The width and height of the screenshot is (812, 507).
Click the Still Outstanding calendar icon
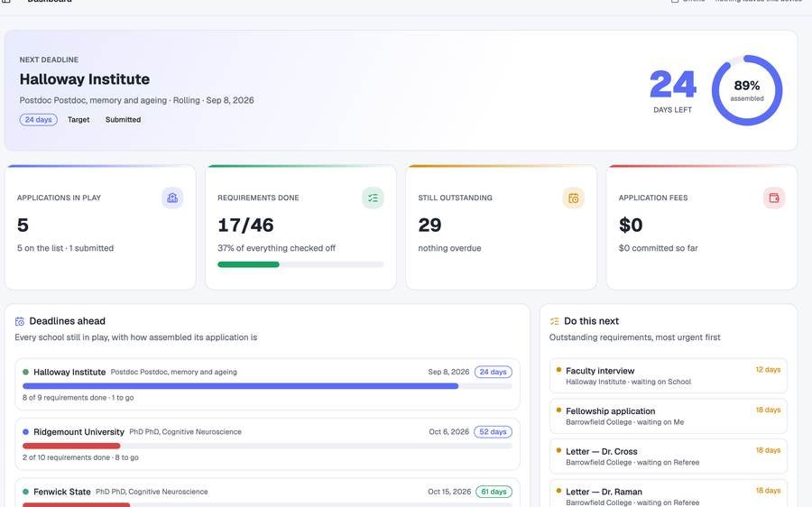click(573, 198)
